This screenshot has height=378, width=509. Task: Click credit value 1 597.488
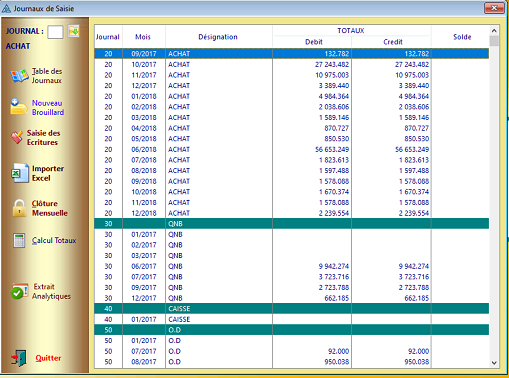click(x=413, y=171)
